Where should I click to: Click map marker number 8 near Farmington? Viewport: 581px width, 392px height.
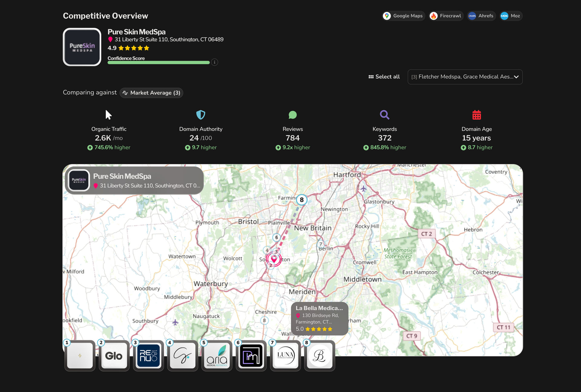point(302,200)
